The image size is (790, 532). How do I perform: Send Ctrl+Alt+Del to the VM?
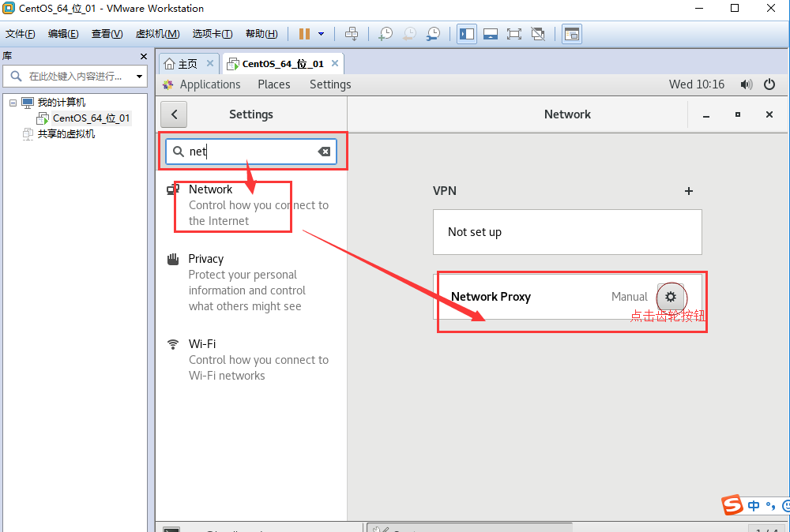pyautogui.click(x=352, y=34)
